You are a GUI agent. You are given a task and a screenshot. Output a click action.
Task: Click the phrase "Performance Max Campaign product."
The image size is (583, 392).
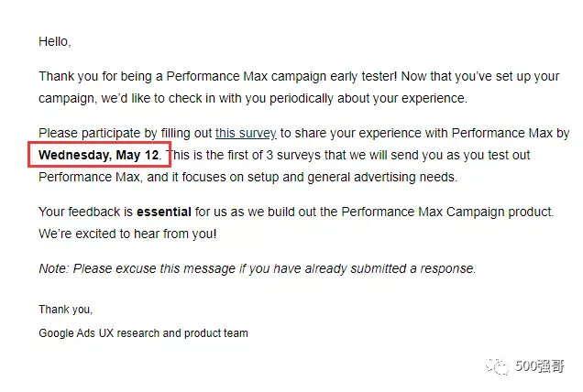pyautogui.click(x=447, y=212)
